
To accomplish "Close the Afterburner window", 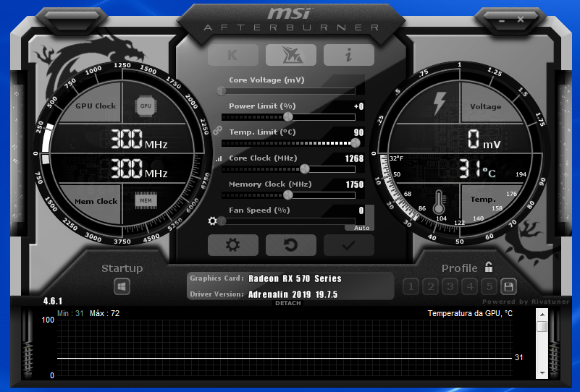I will (521, 20).
